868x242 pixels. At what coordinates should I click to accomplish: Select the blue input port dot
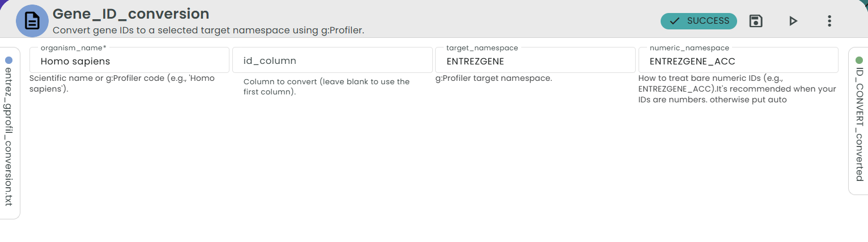(8, 60)
